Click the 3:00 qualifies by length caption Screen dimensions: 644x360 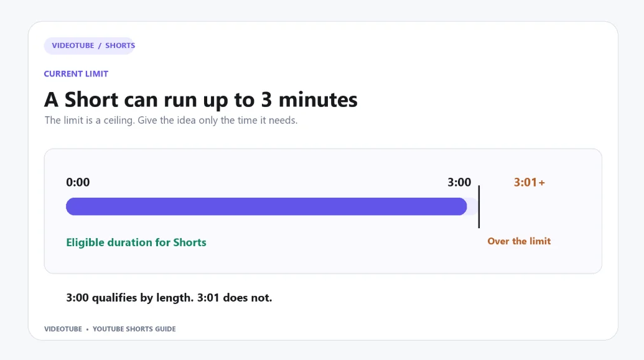coord(169,298)
